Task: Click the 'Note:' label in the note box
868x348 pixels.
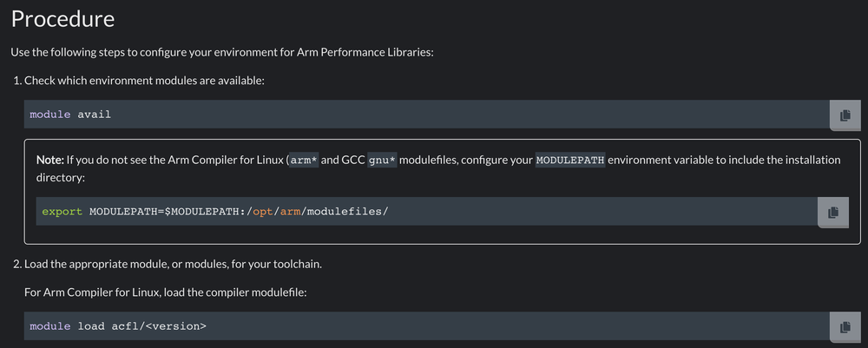Action: [50, 161]
